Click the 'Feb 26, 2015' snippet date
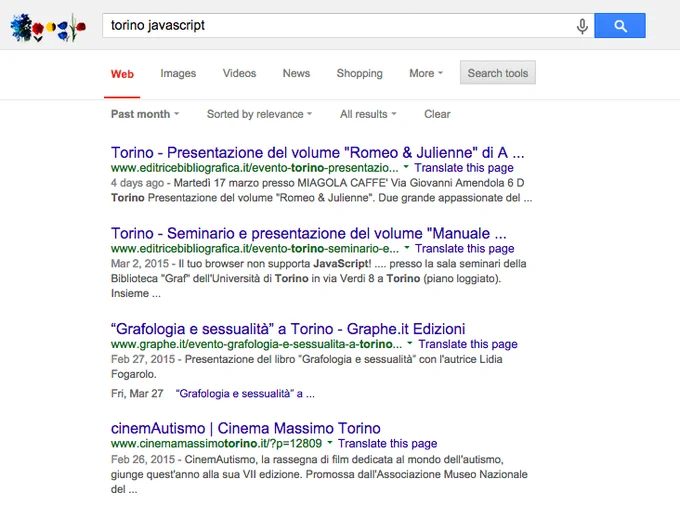This screenshot has width=680, height=505. [143, 459]
